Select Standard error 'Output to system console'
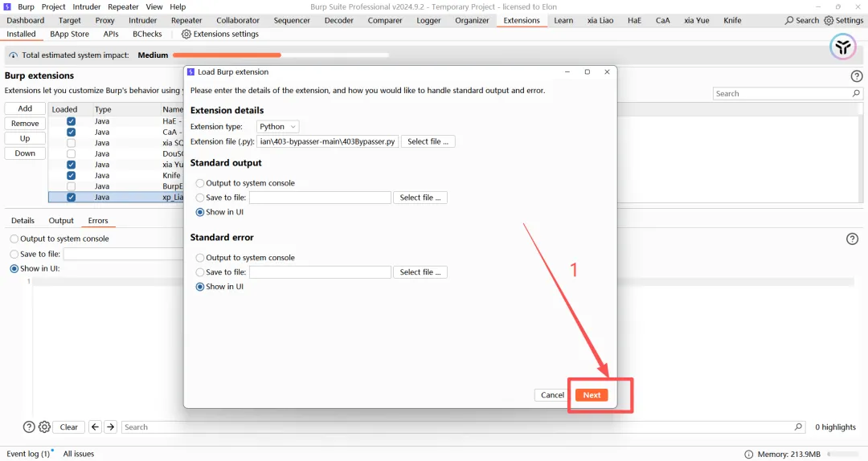The width and height of the screenshot is (868, 461). (200, 258)
